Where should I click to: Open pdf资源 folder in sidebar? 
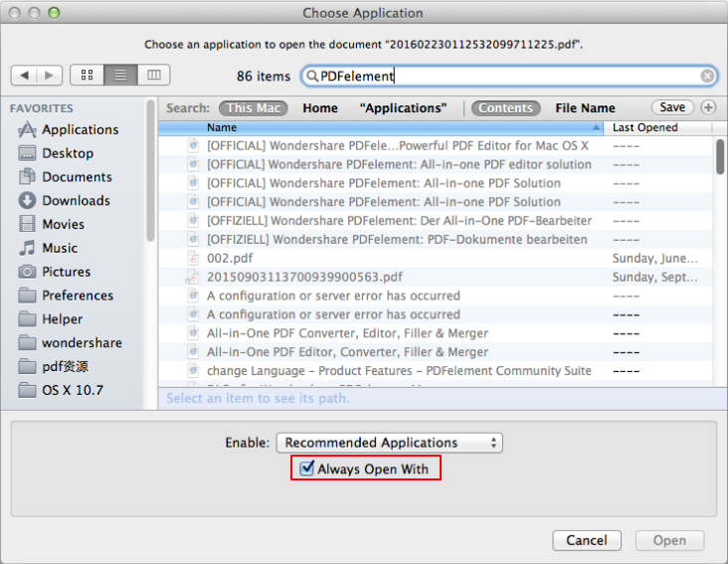[x=53, y=366]
